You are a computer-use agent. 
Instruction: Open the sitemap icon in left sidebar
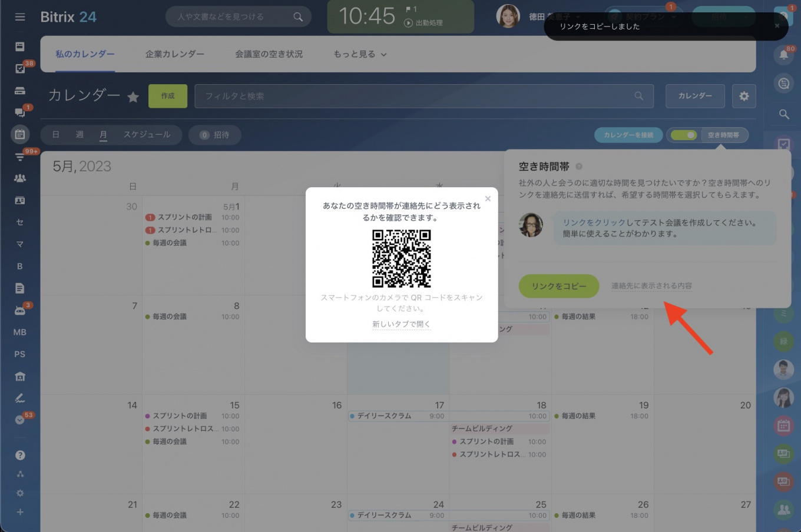coord(20,474)
